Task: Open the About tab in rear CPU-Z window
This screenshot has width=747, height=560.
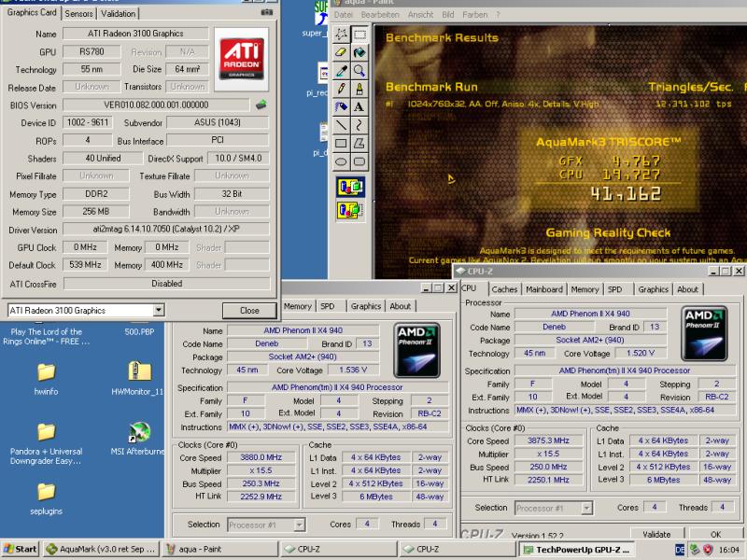Action: (400, 306)
